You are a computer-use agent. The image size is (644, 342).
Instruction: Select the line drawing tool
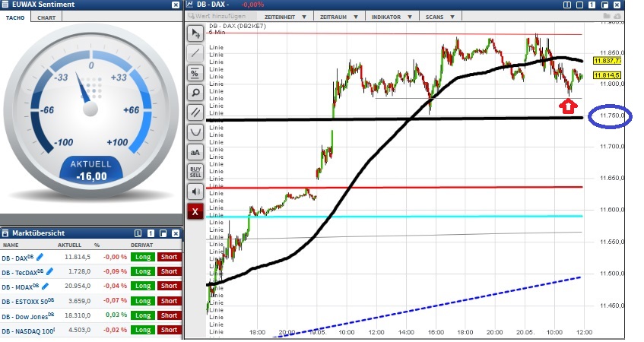tap(195, 53)
